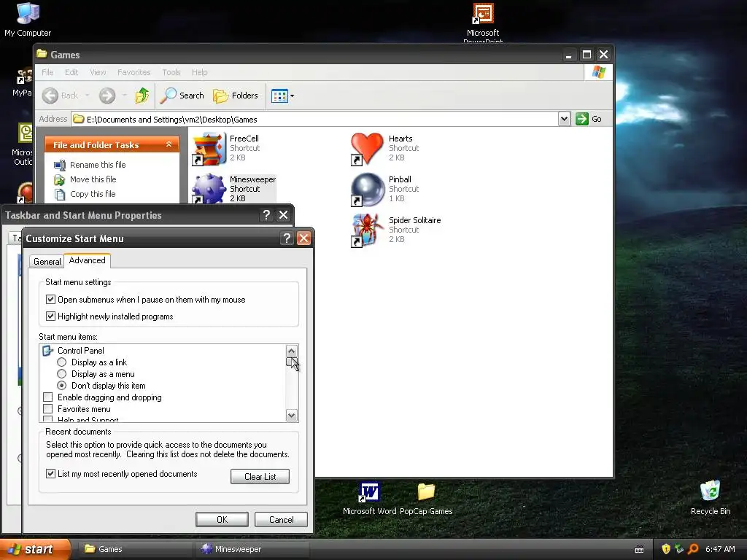The image size is (747, 560).
Task: Select Don't display this item radio
Action: pyautogui.click(x=61, y=386)
